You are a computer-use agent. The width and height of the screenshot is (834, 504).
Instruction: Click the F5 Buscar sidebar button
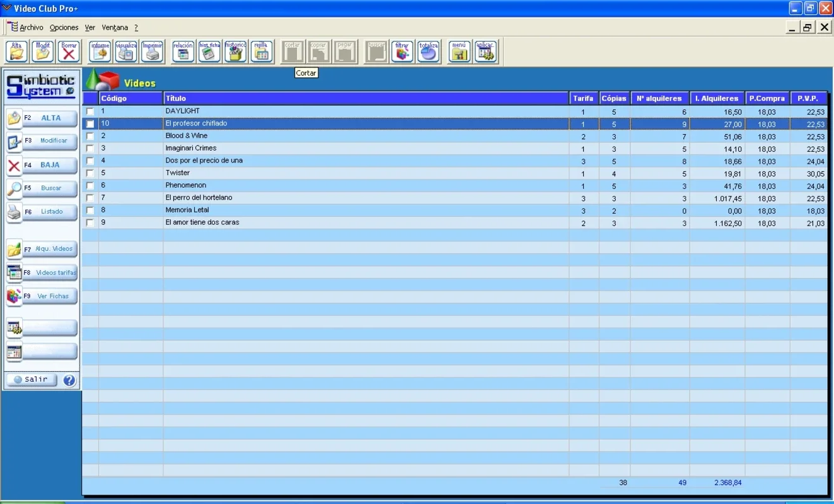tap(42, 188)
